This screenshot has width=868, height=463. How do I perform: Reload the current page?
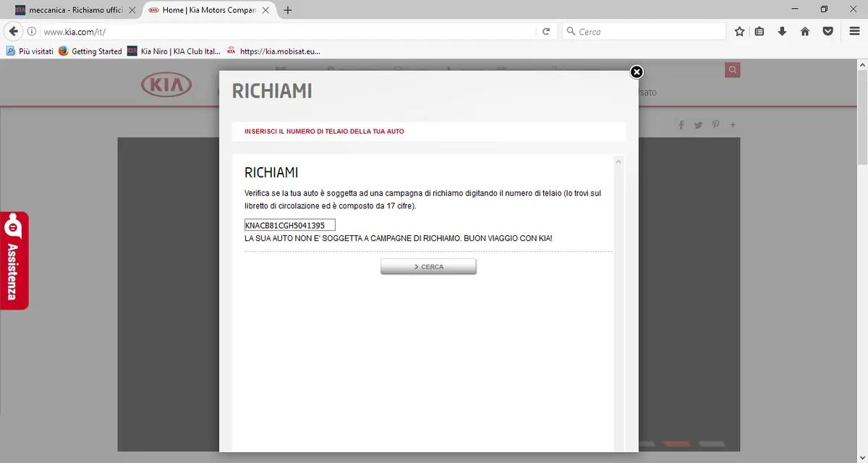click(546, 32)
